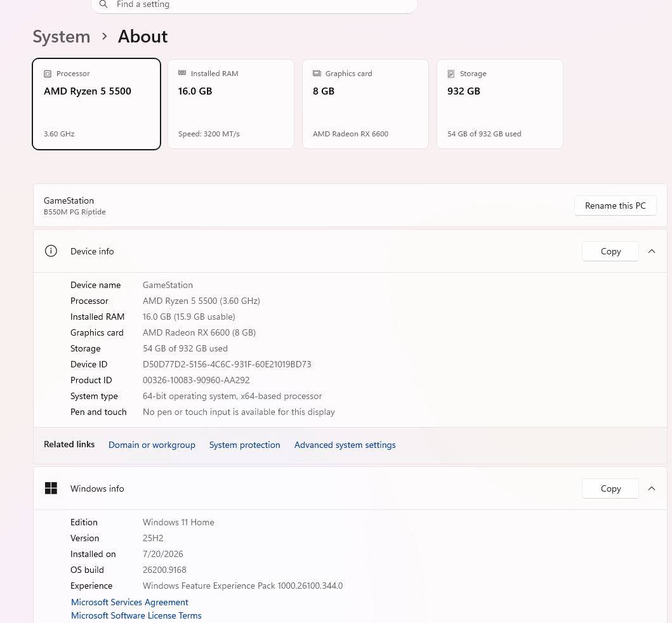Screen dimensions: 672x623
Task: Click 16.0 GB (15.9 GB usable) value
Action: click(x=189, y=317)
